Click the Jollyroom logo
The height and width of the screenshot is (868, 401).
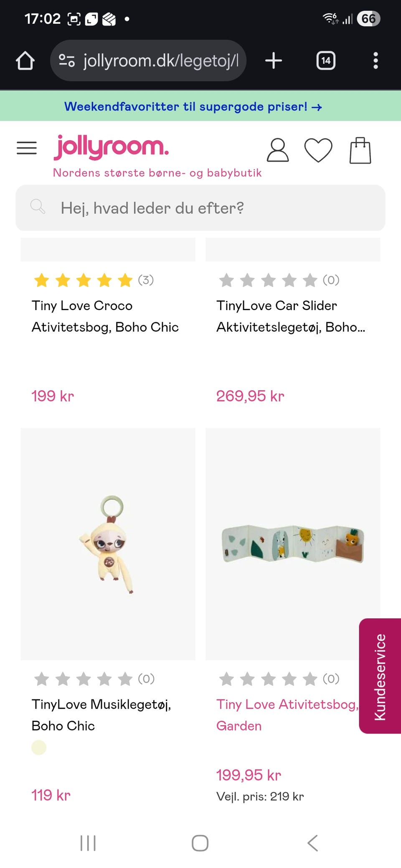pos(112,147)
